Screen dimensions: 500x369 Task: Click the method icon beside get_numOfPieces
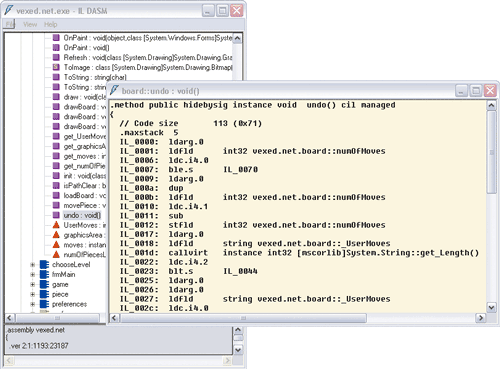[x=56, y=166]
